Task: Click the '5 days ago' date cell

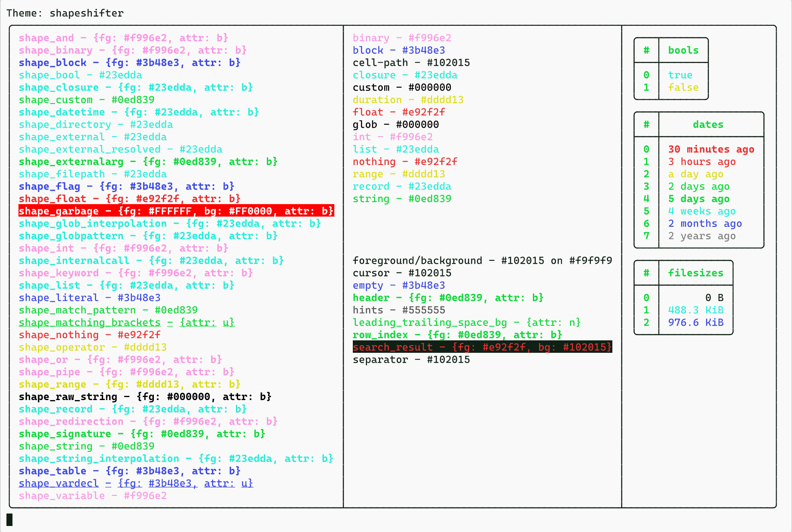Action: (x=699, y=199)
